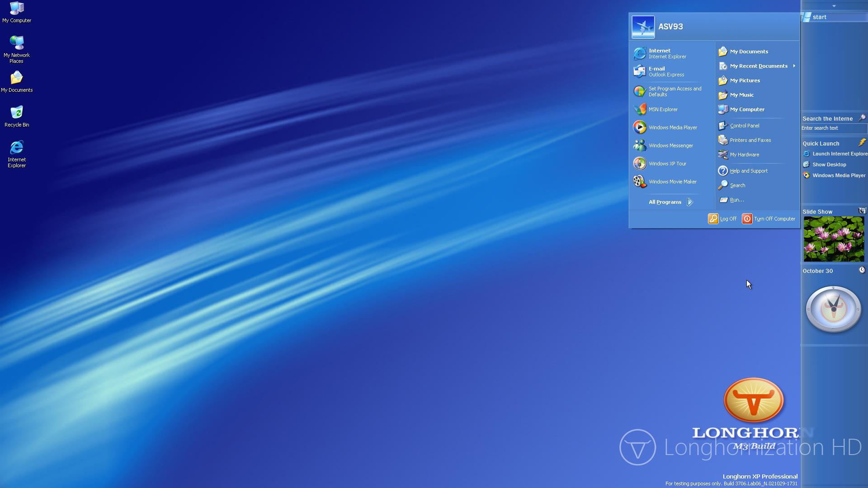This screenshot has height=488, width=868.
Task: Open Windows Media Player from Start menu
Action: click(x=672, y=127)
